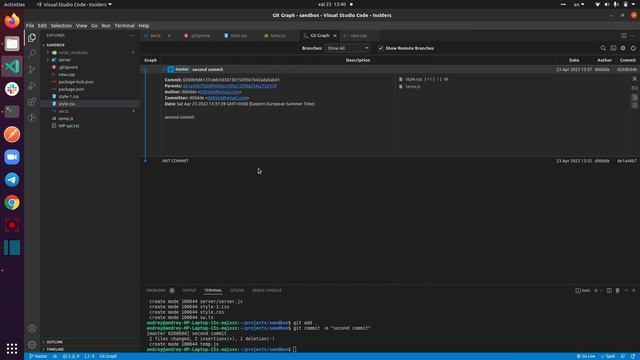Image resolution: width=640 pixels, height=360 pixels.
Task: Click the author email link
Action: tap(219, 92)
